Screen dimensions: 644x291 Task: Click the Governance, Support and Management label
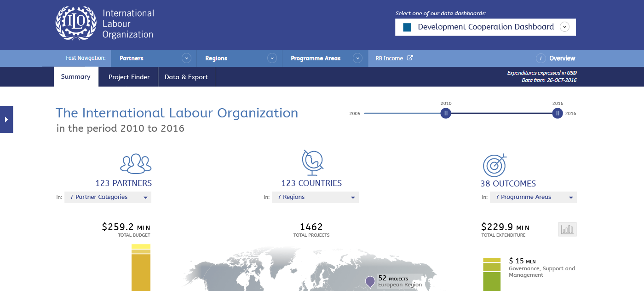click(542, 272)
